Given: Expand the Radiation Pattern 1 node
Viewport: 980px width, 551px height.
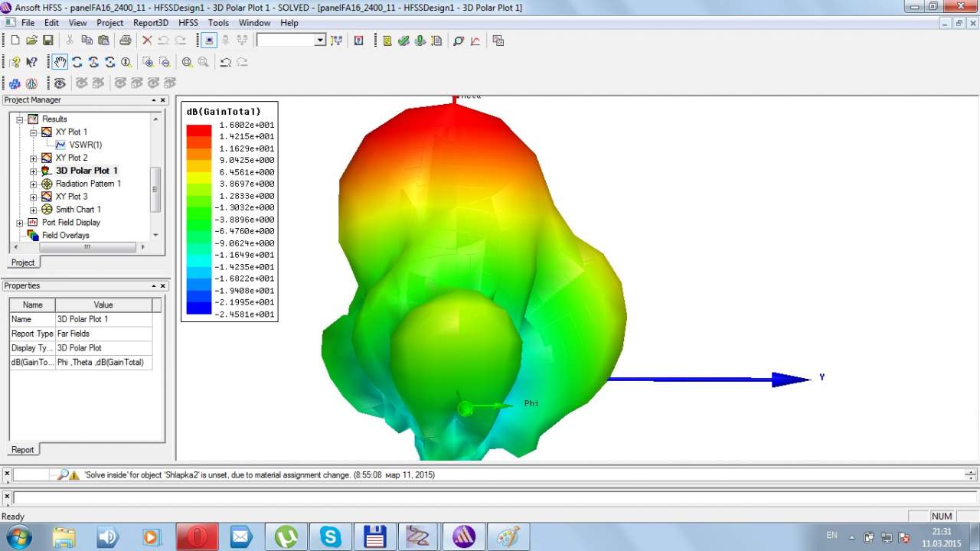Looking at the screenshot, I should coord(34,184).
